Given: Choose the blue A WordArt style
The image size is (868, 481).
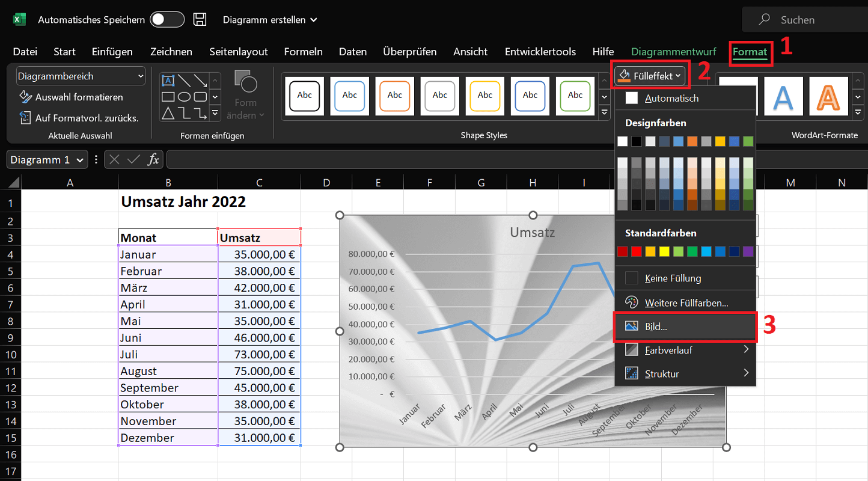Looking at the screenshot, I should [x=783, y=96].
